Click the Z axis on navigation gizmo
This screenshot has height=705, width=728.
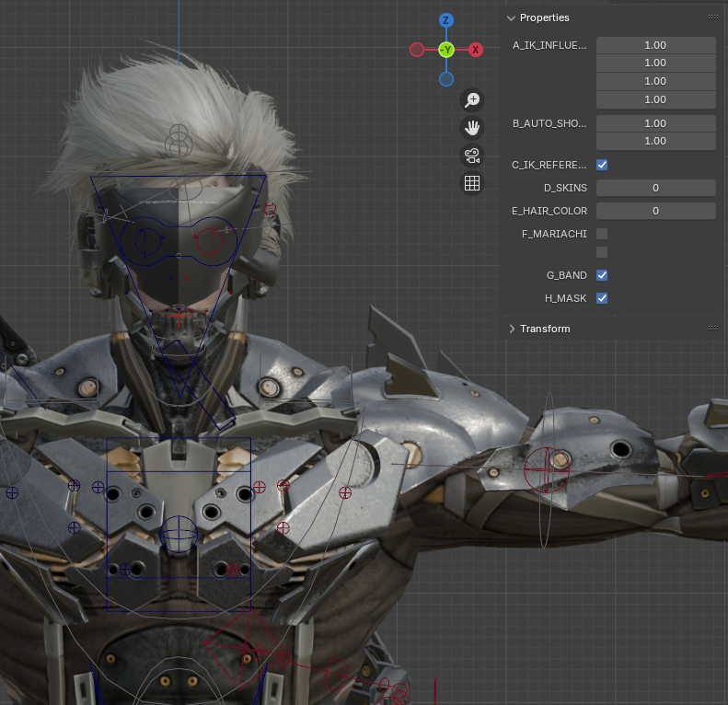pos(445,20)
